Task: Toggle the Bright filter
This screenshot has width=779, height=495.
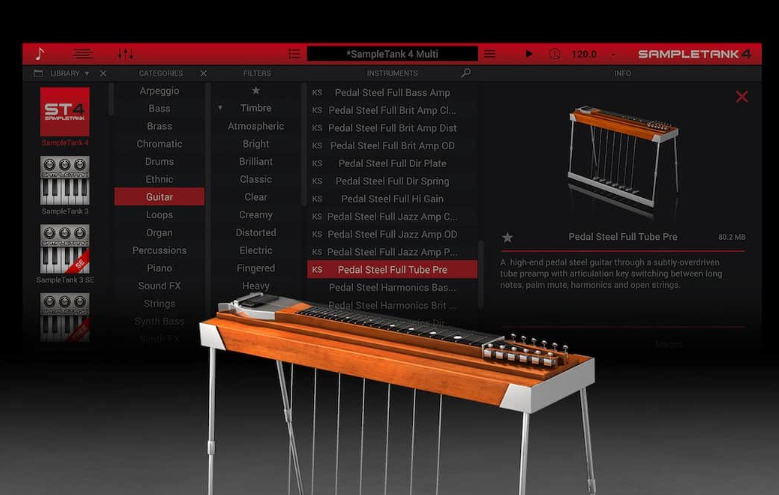Action: click(x=256, y=144)
